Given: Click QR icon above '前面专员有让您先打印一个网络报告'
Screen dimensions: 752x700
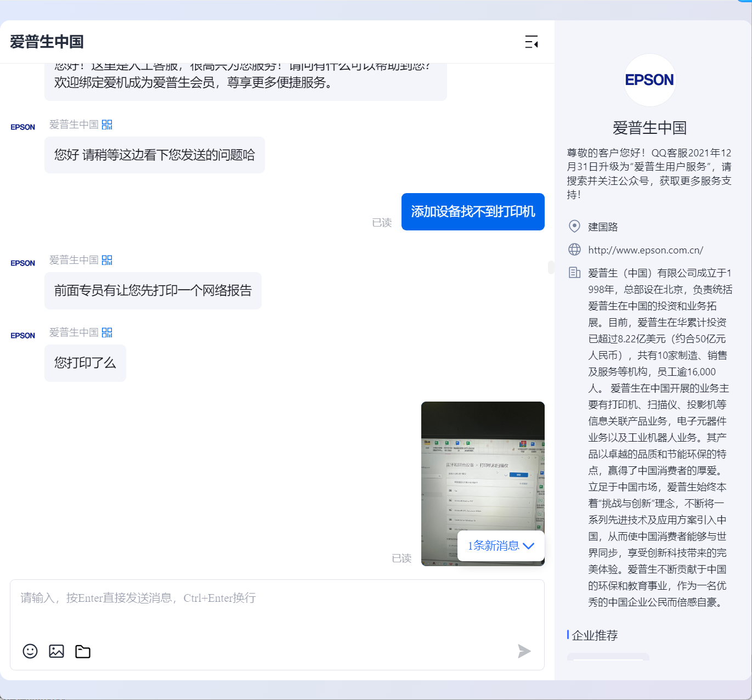Looking at the screenshot, I should (107, 260).
